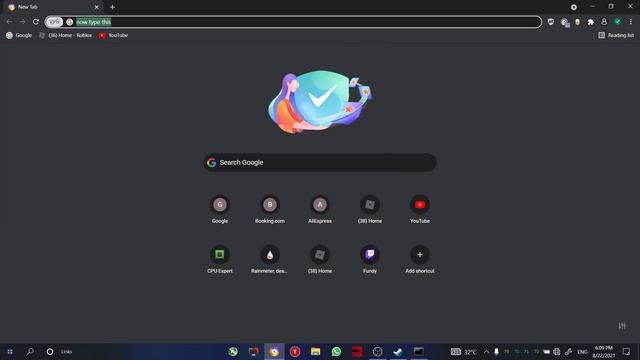Open the ENG language indicator

582,351
